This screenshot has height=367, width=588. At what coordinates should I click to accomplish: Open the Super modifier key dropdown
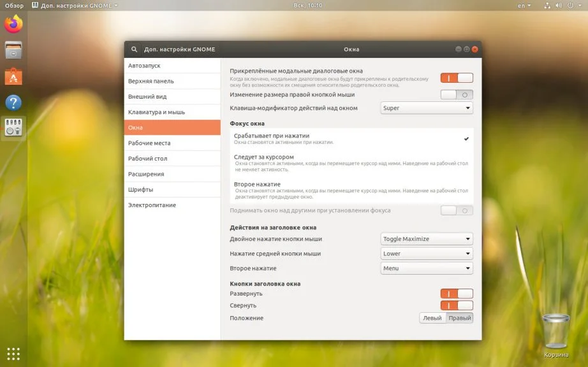(x=427, y=108)
